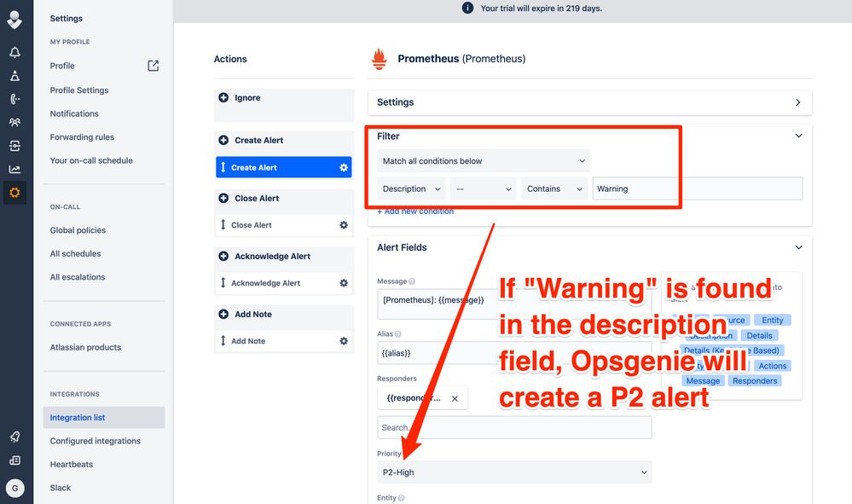Viewport: 852px width, 504px height.
Task: Collapse the Filter section chevron
Action: tap(799, 136)
